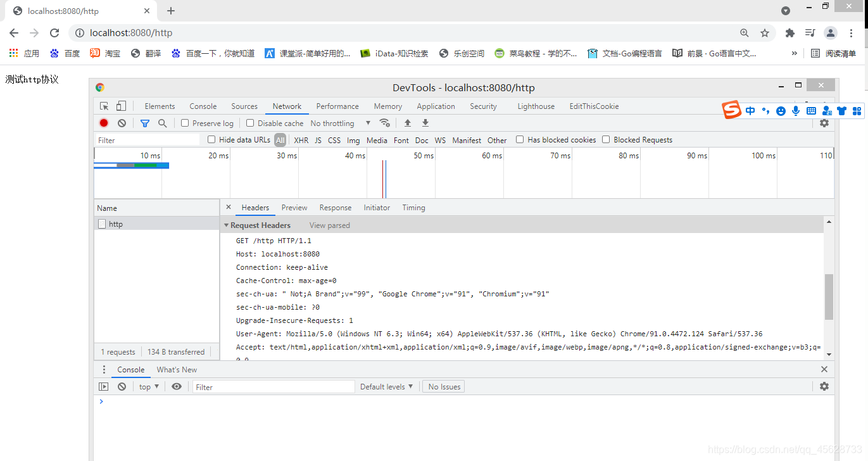Close the Console drawer
This screenshot has height=461, width=868.
[x=824, y=369]
